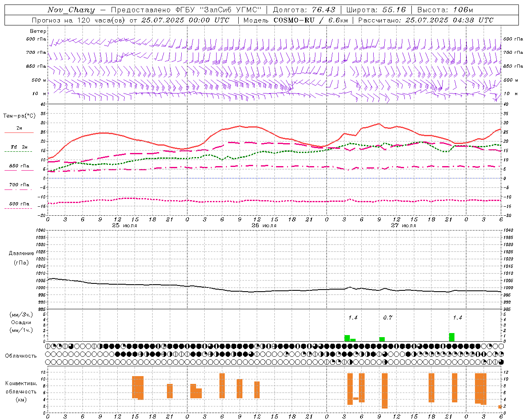Screen dimensions: 525x420
Task: Click the Nov_Chany station title
Action: pos(71,10)
